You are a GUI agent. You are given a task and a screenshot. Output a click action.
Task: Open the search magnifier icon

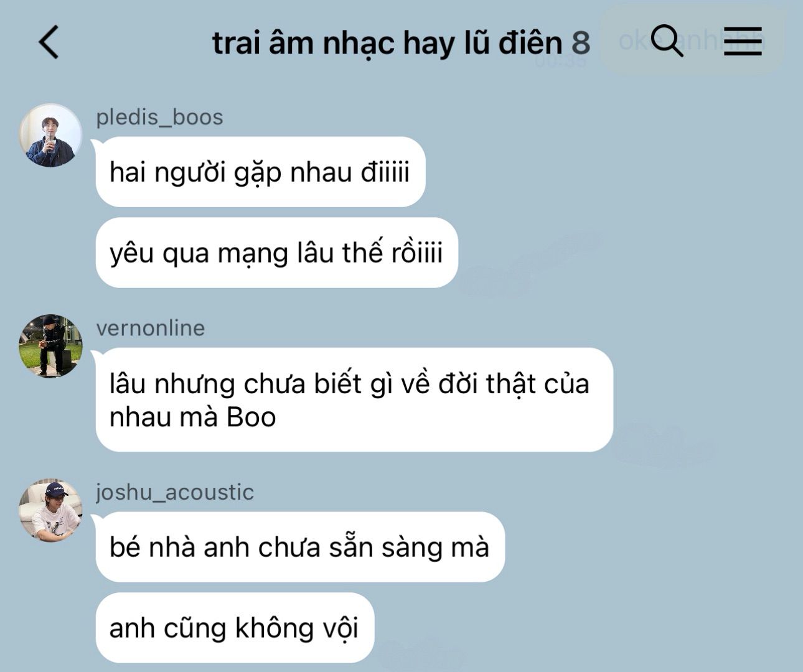click(667, 41)
